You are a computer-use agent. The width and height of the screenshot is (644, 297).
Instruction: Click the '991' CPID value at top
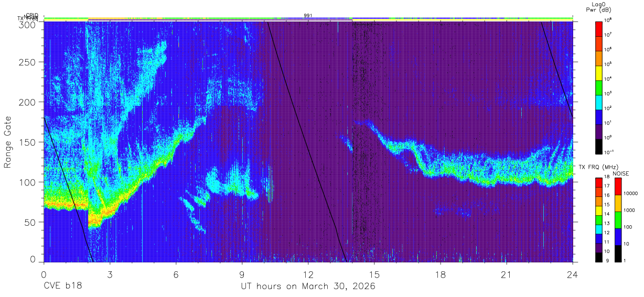pyautogui.click(x=308, y=16)
